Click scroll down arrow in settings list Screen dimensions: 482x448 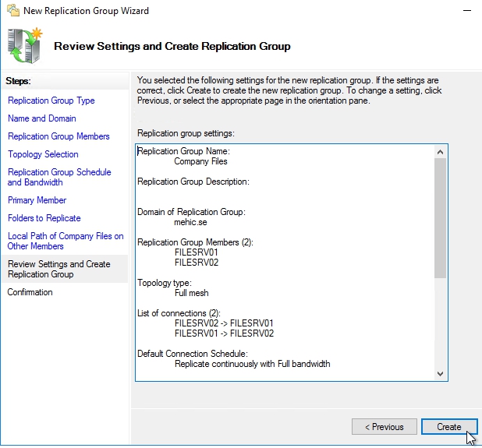coord(440,374)
